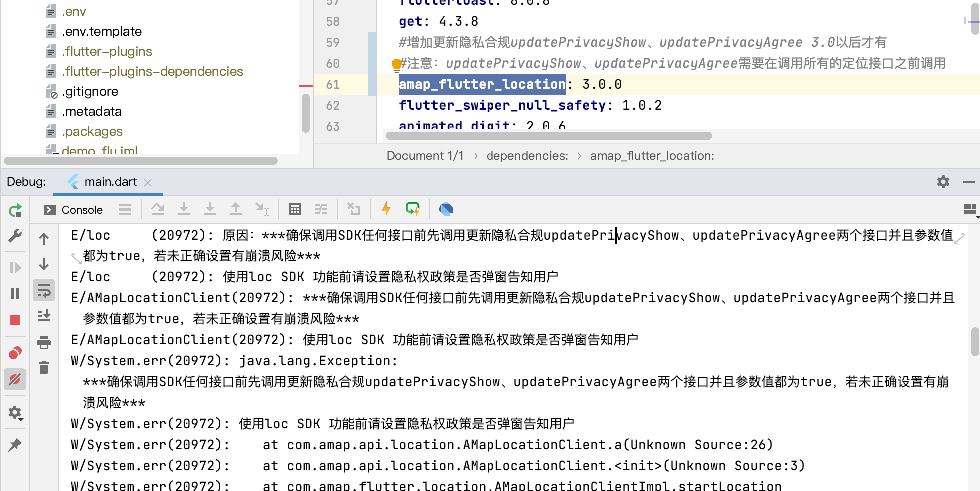Click line number 61 in gutter
This screenshot has width=980, height=491.
333,85
